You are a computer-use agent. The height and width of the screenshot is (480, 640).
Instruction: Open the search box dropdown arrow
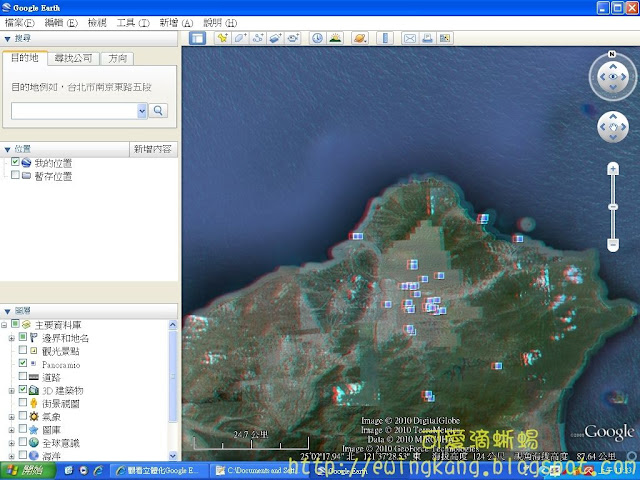[142, 111]
